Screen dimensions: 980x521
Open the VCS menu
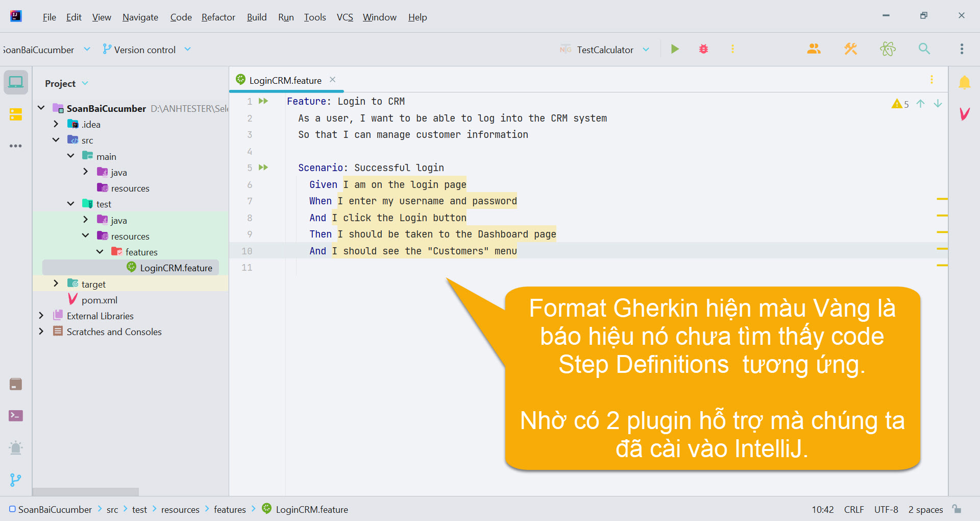(345, 17)
